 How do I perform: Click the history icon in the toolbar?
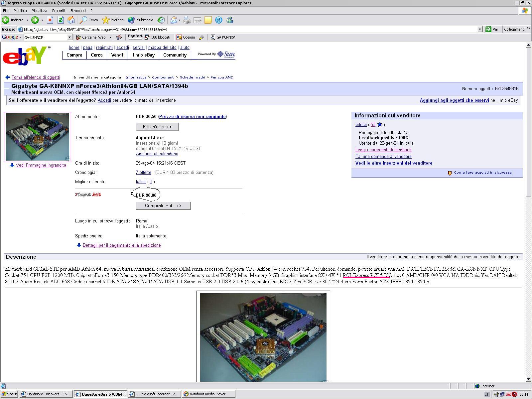[x=161, y=20]
